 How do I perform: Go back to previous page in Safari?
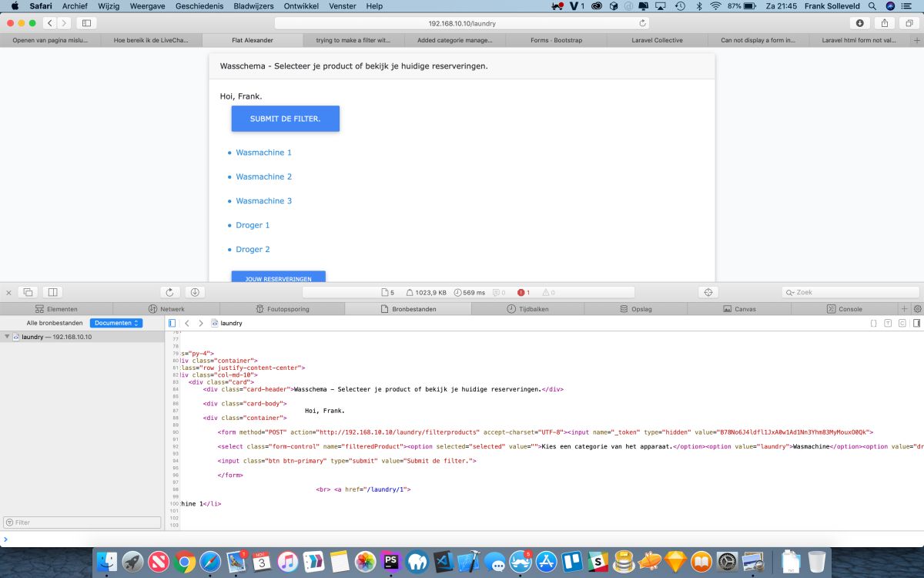50,23
